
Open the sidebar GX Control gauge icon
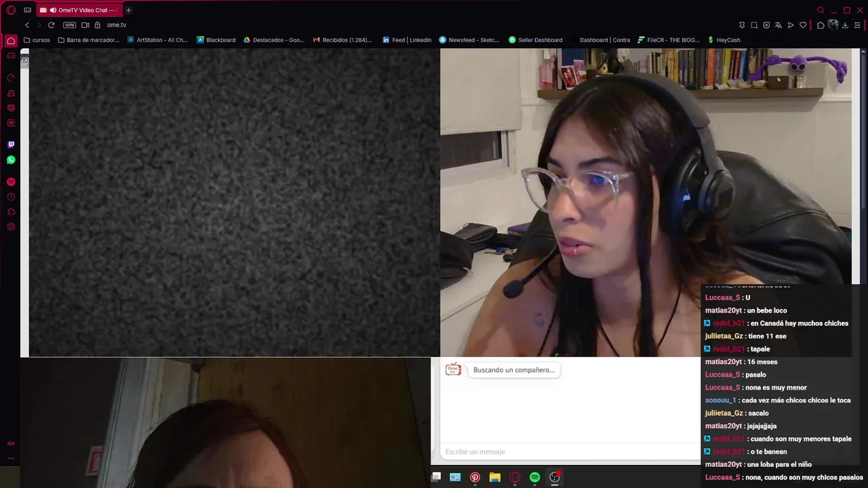[11, 78]
